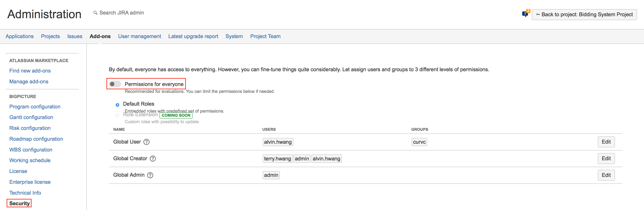Screen dimensions: 644x210
Task: Open Manage add-ons
Action: click(29, 82)
